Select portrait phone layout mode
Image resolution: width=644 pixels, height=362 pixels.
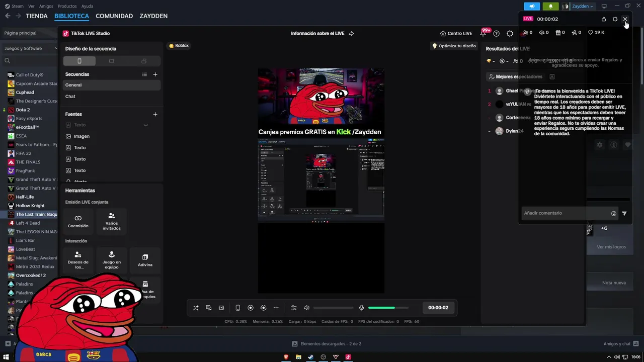point(79,61)
